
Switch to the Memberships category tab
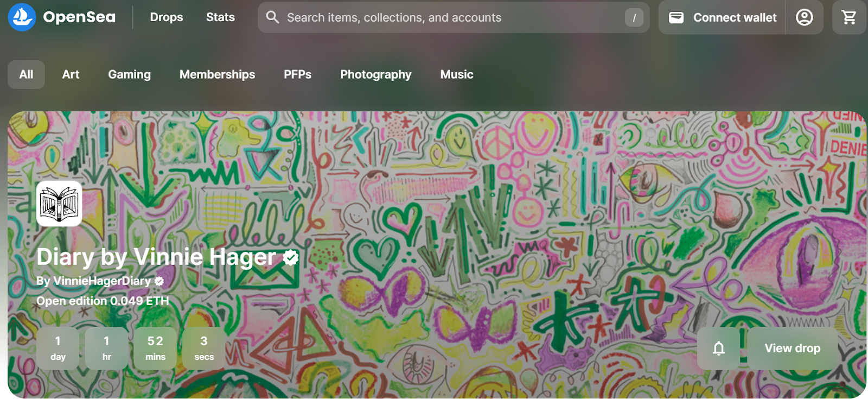(217, 74)
